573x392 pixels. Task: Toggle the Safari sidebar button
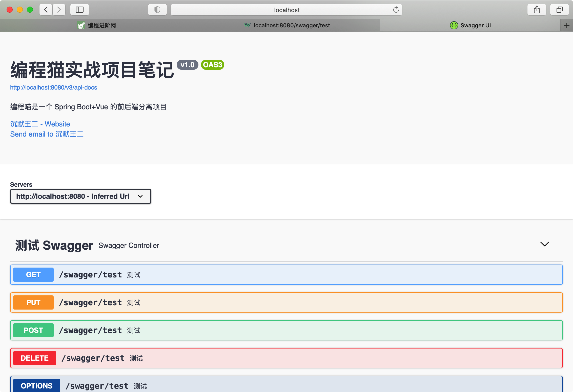click(x=79, y=10)
